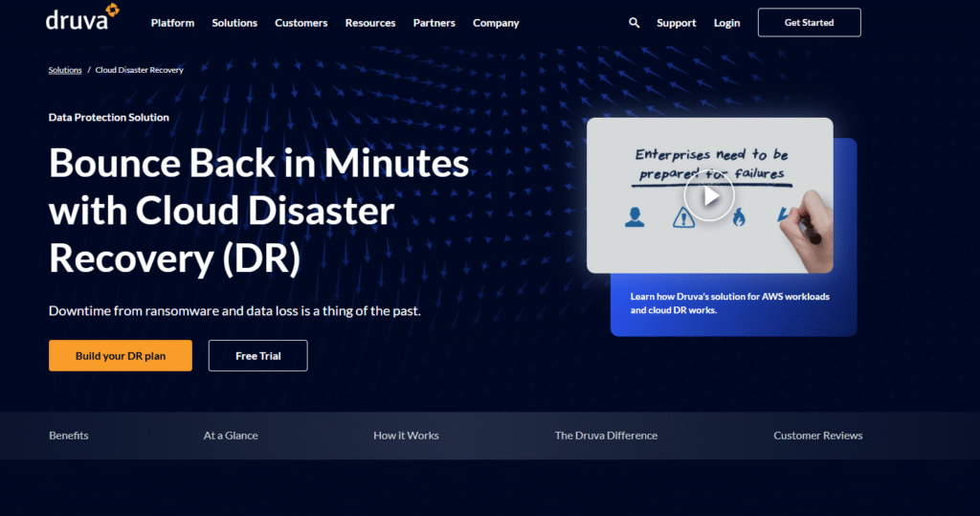The width and height of the screenshot is (980, 516).
Task: Expand the Resources menu in navbar
Action: coord(370,23)
